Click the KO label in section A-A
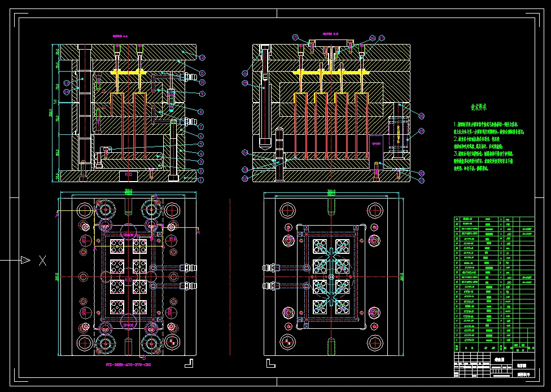Screen dimensions: 551x392 [128, 174]
